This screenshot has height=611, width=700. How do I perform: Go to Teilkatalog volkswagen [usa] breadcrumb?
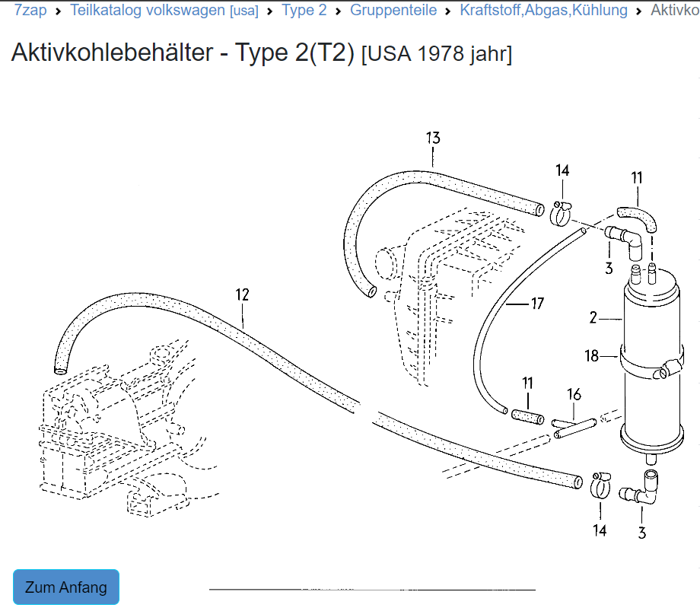click(164, 11)
